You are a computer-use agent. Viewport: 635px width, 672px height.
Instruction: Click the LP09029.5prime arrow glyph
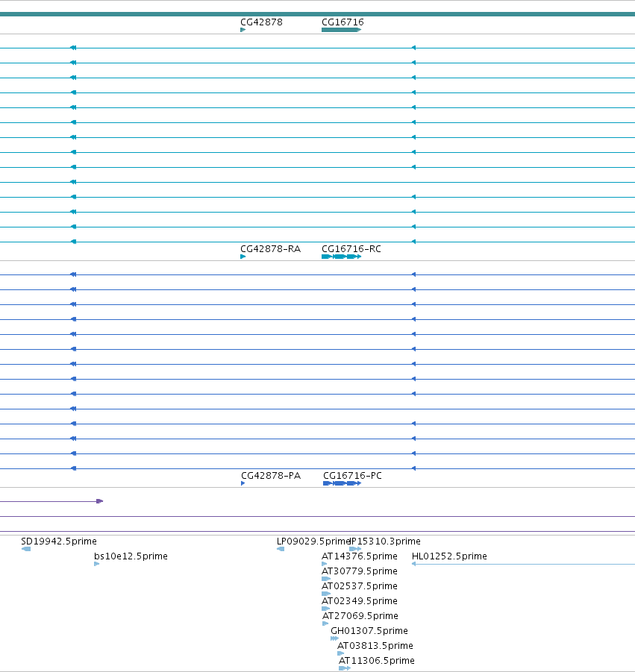coord(281,549)
